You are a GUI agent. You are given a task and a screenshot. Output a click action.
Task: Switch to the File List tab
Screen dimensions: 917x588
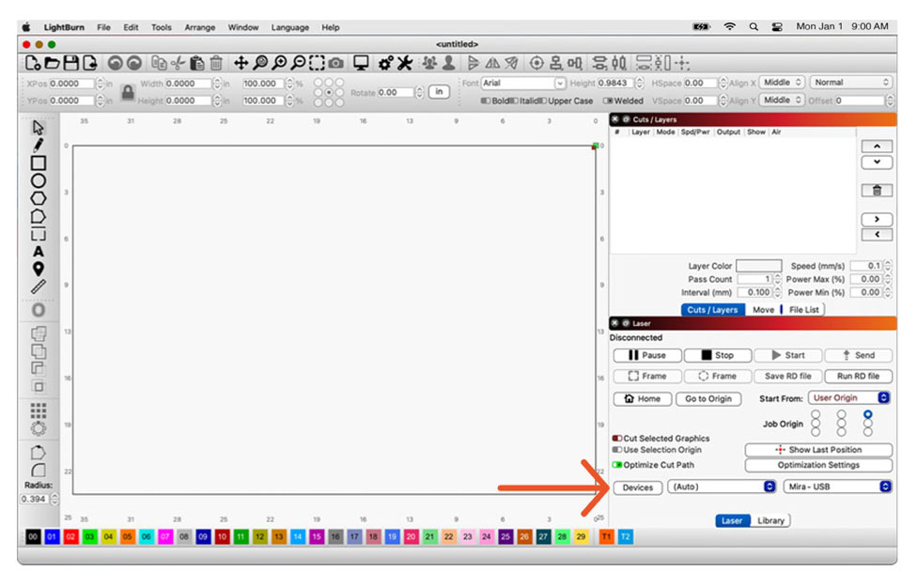(803, 310)
